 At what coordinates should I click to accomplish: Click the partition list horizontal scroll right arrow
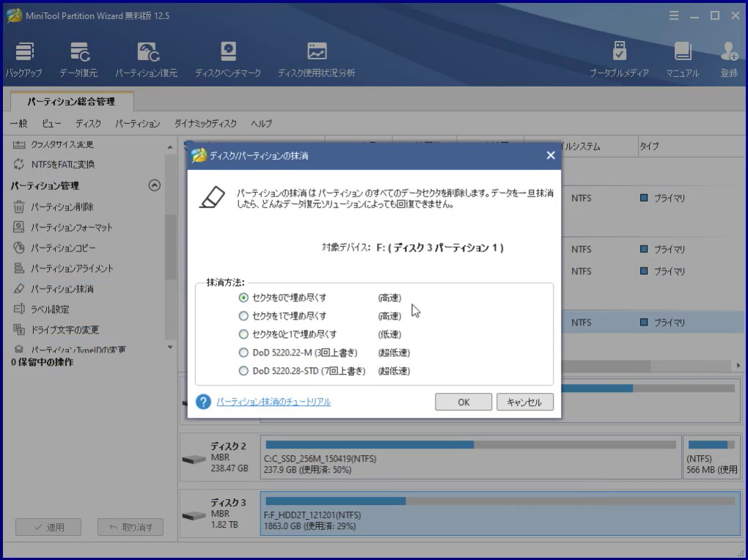(x=738, y=366)
